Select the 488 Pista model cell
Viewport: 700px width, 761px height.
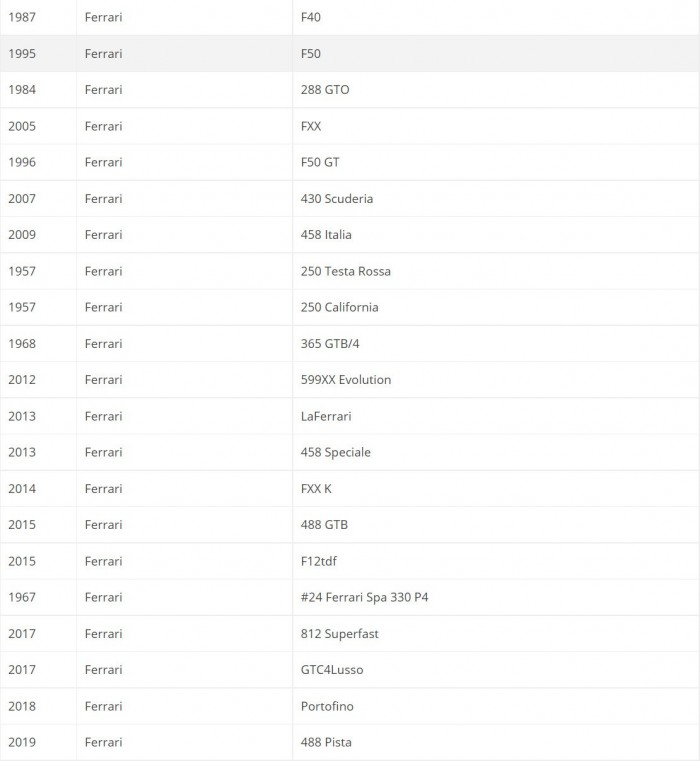pyautogui.click(x=326, y=742)
